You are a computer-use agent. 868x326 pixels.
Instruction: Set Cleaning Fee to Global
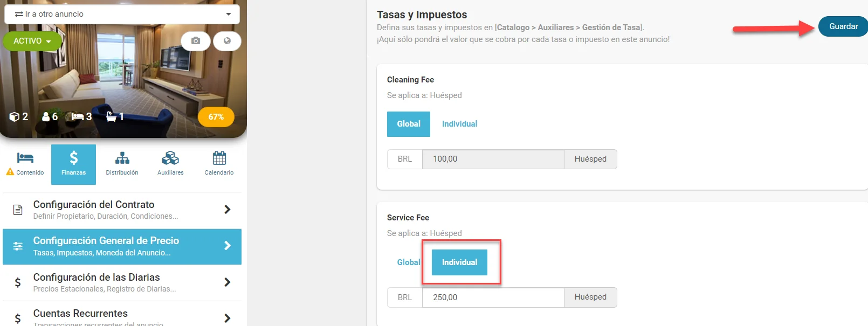coord(409,124)
